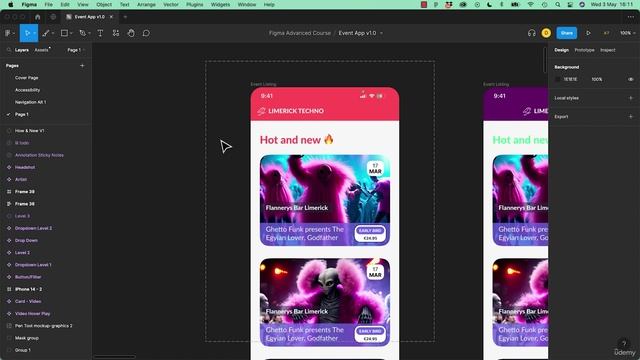Click the search icon in Layers panel
640x360 pixels.
9,50
